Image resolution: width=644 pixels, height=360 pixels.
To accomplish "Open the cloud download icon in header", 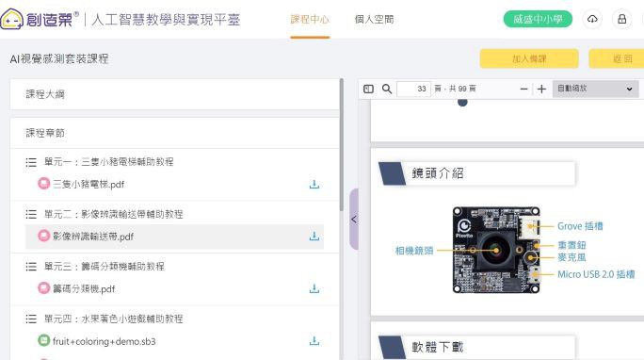I will tap(592, 19).
